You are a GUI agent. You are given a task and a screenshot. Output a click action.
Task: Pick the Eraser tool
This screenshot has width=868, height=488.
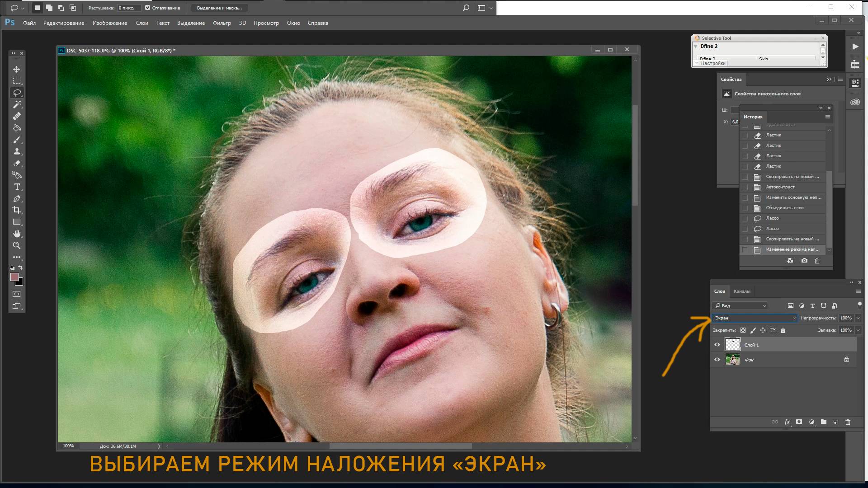(17, 164)
